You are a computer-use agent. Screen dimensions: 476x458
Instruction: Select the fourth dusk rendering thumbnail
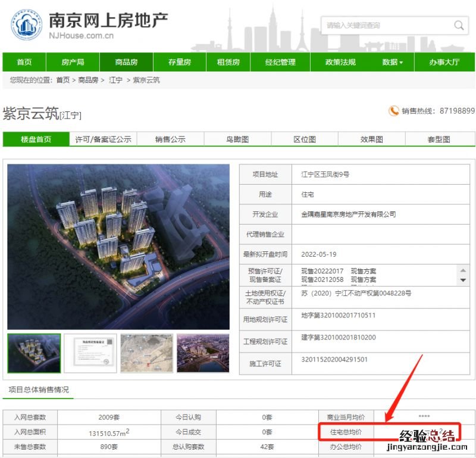click(x=202, y=353)
